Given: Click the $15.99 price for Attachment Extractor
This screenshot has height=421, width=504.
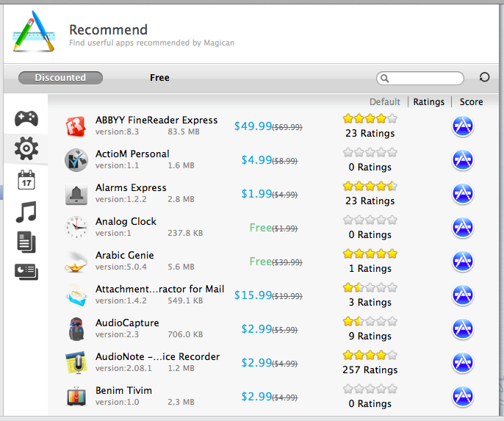Looking at the screenshot, I should point(253,295).
